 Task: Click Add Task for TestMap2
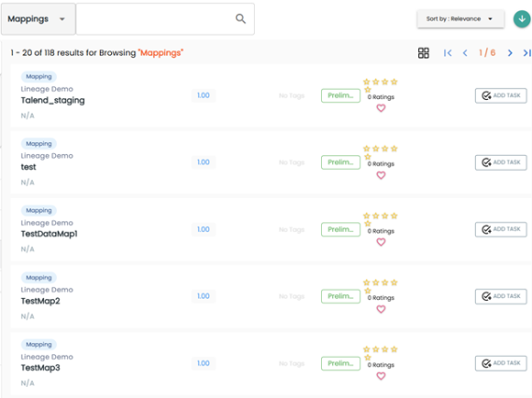point(501,296)
